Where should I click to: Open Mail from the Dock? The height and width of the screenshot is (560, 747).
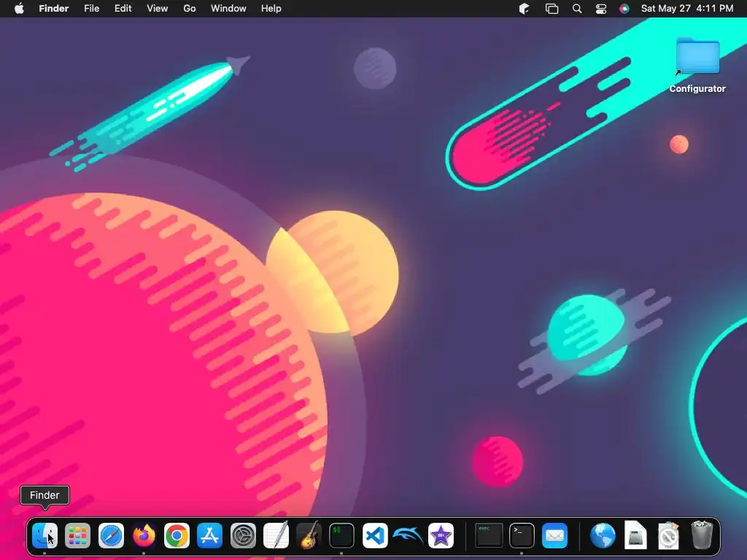pyautogui.click(x=554, y=536)
